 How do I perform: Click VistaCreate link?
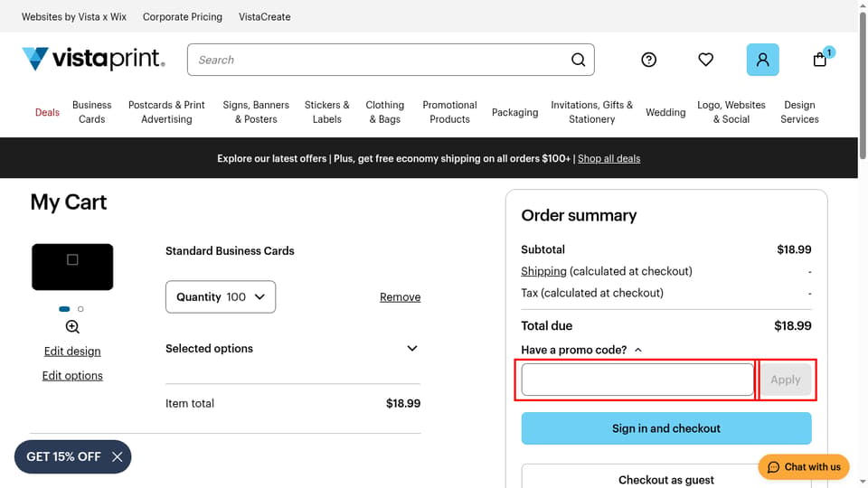265,16
